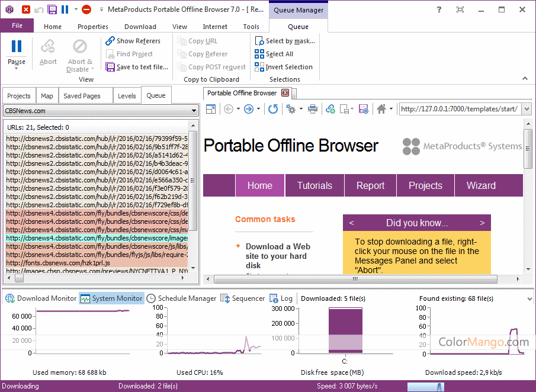This screenshot has height=392, width=536.
Task: Click Download a Web site to your hard disk
Action: 278,256
